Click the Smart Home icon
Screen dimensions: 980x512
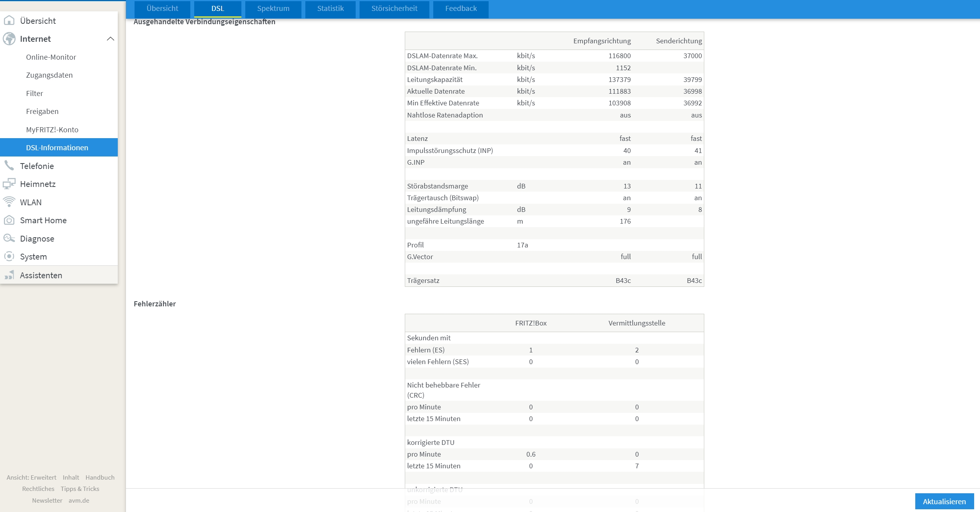click(x=9, y=220)
